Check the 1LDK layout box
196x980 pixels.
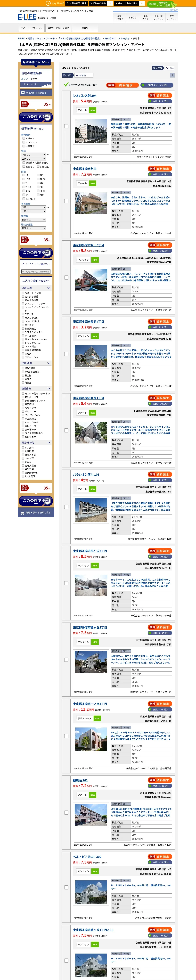(38, 179)
